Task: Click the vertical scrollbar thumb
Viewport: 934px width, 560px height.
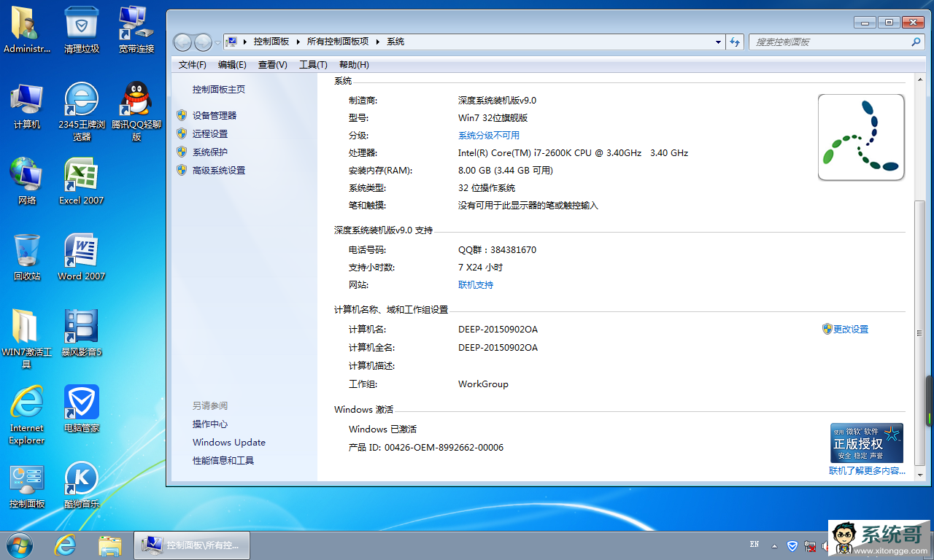Action: [919, 332]
